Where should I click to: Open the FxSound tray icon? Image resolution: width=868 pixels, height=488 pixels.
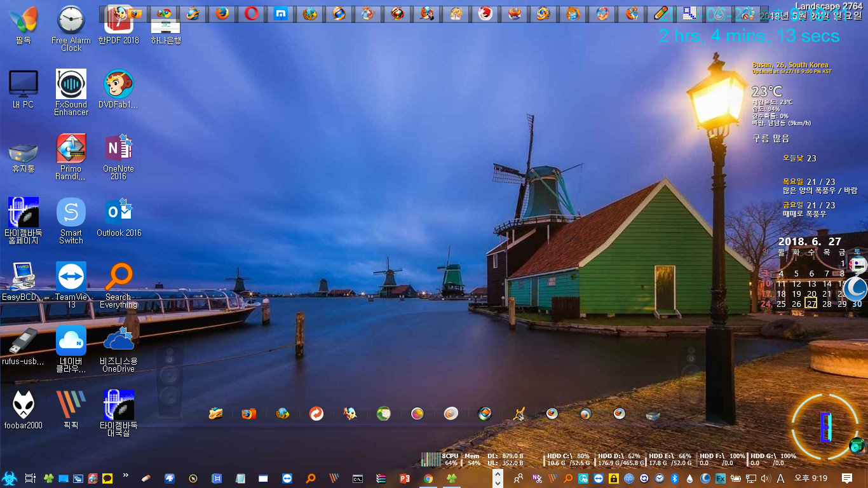(721, 478)
